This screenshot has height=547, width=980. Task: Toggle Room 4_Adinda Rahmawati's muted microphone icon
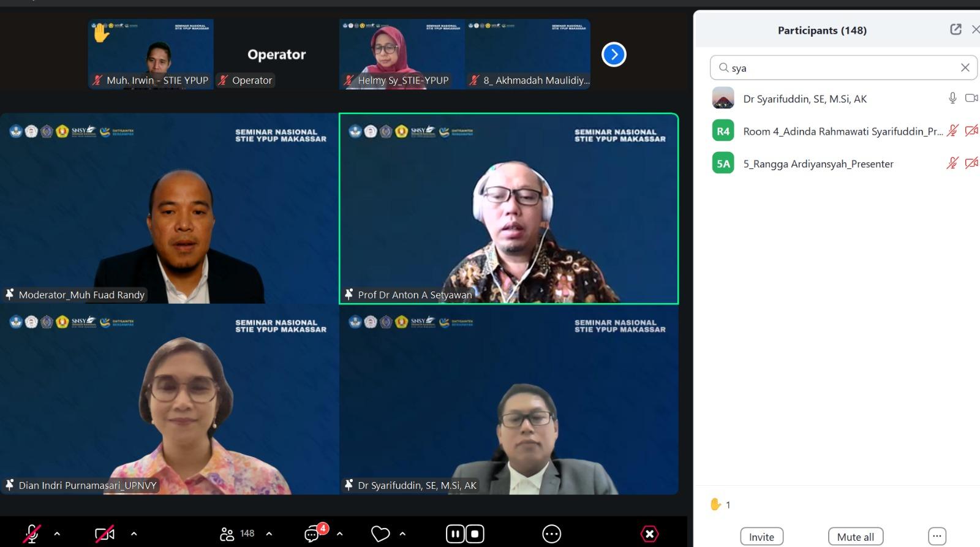pos(952,130)
